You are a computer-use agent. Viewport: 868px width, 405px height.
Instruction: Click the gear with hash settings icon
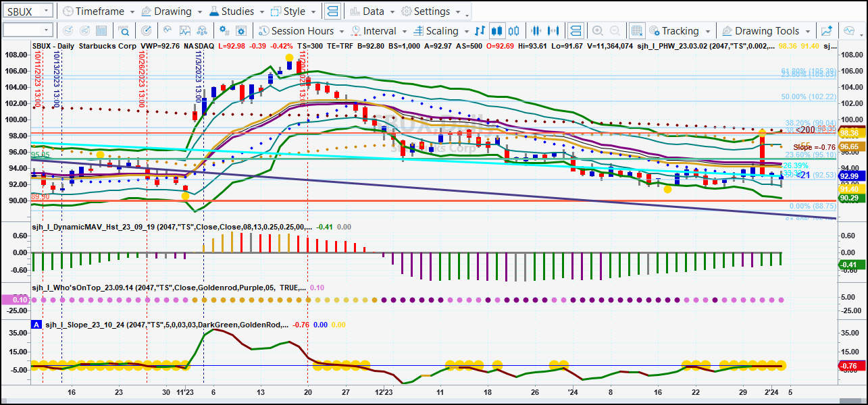point(224,31)
